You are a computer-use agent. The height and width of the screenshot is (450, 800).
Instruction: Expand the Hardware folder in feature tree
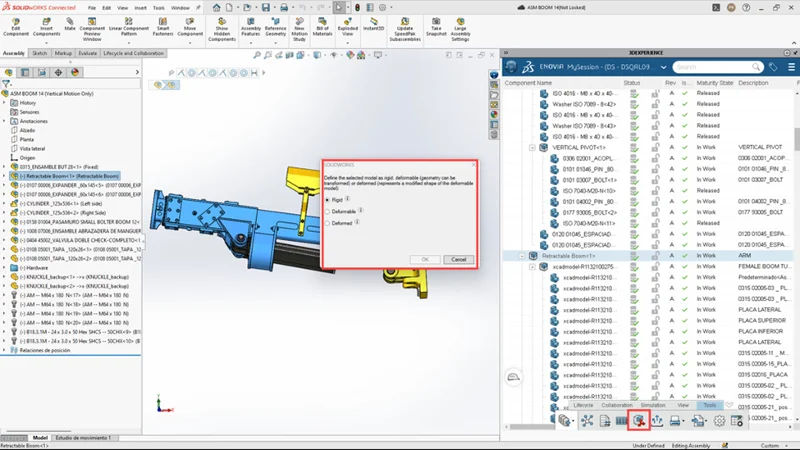coord(5,267)
